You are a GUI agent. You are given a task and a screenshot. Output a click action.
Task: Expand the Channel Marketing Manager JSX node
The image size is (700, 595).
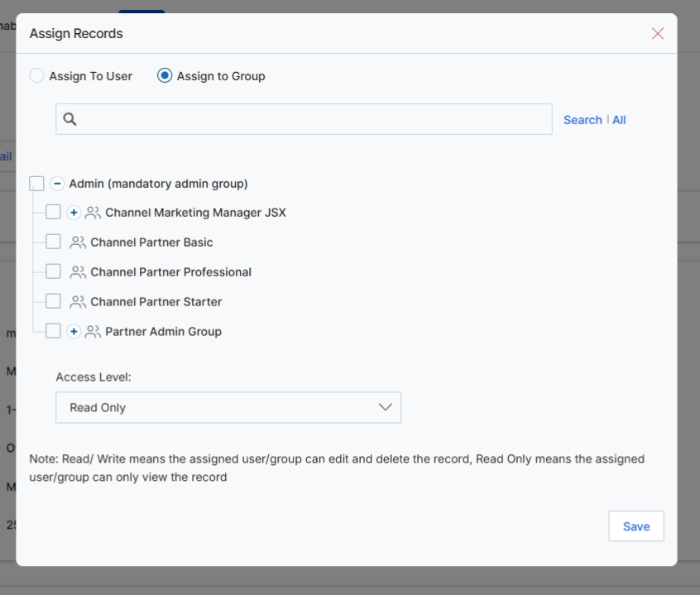74,213
